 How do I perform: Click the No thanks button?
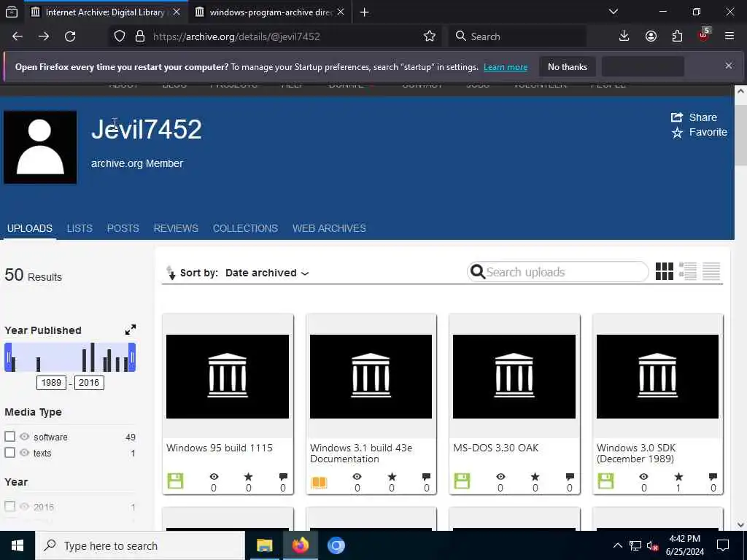click(568, 67)
